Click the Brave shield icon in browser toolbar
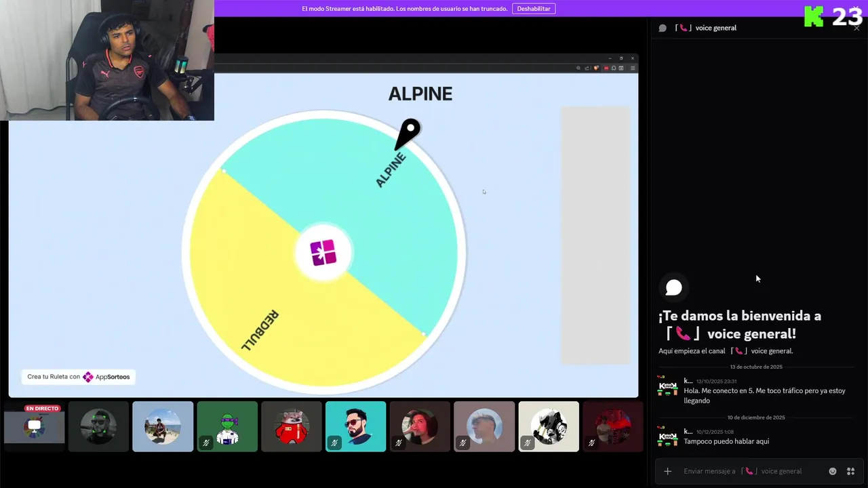This screenshot has height=488, width=868. [596, 68]
